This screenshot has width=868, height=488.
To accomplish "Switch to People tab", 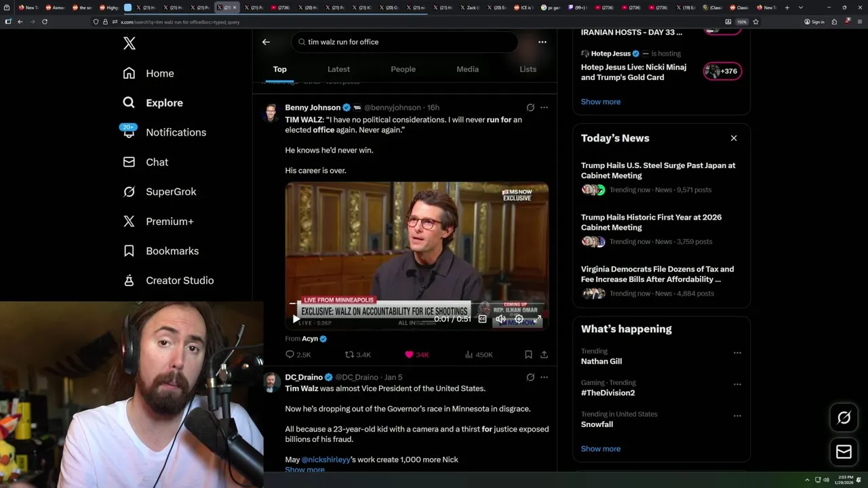I will (403, 69).
